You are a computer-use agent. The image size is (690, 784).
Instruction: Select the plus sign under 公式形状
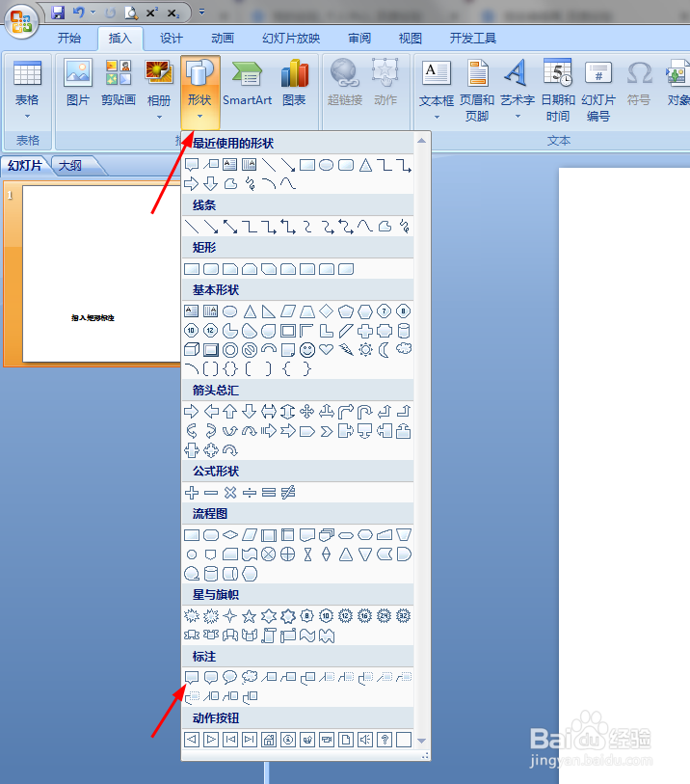[x=192, y=493]
